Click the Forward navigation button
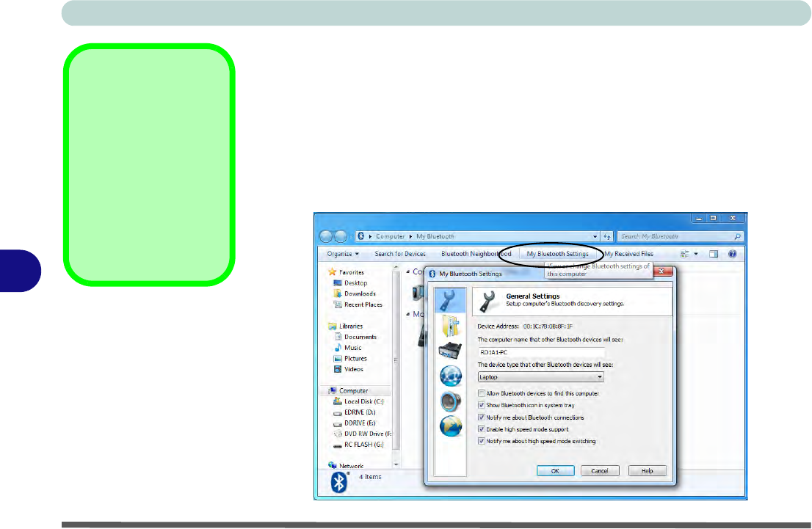The width and height of the screenshot is (812, 529). 340,236
